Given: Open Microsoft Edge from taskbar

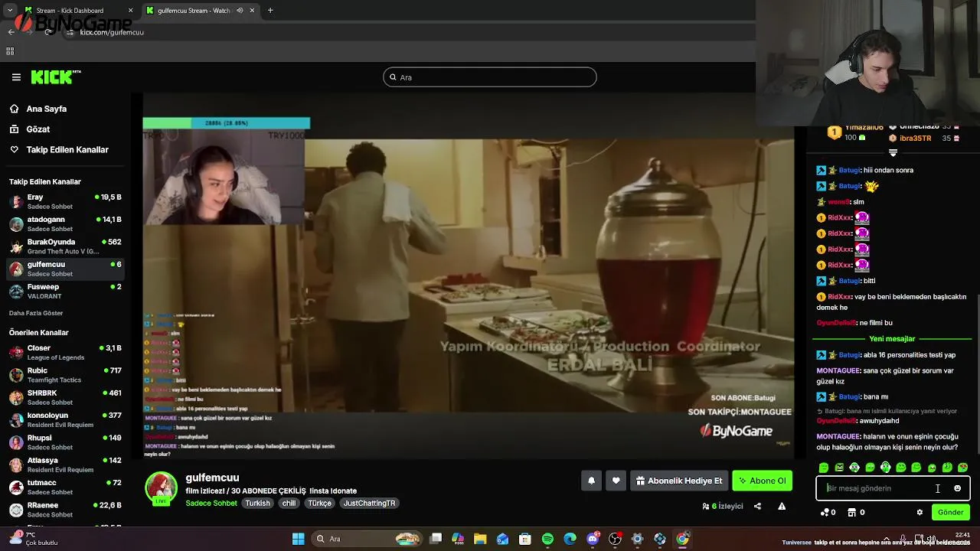Looking at the screenshot, I should pos(570,540).
